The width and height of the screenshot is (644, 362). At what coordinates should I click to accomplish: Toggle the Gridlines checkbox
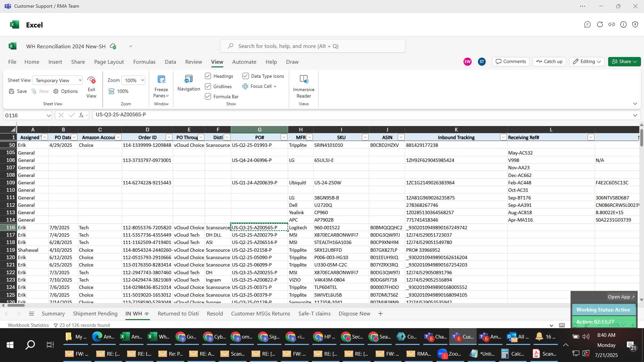pyautogui.click(x=208, y=86)
